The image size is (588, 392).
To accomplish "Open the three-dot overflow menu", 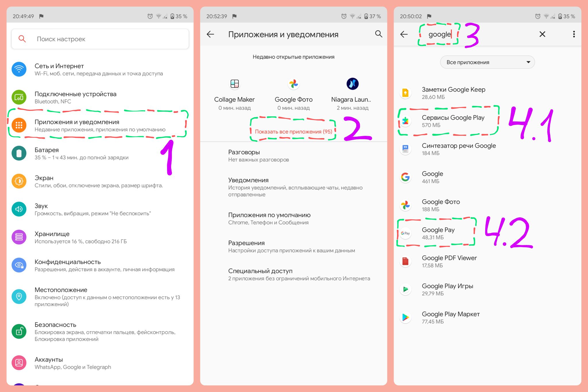I will (574, 34).
